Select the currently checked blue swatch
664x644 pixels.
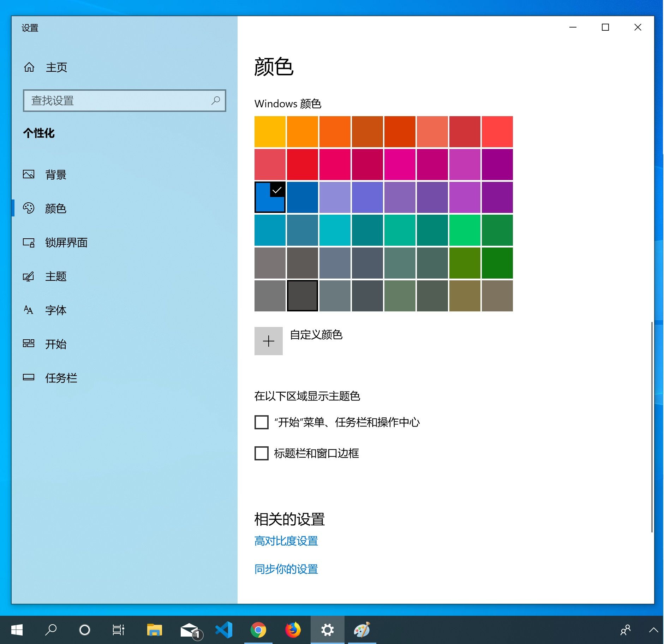point(270,197)
